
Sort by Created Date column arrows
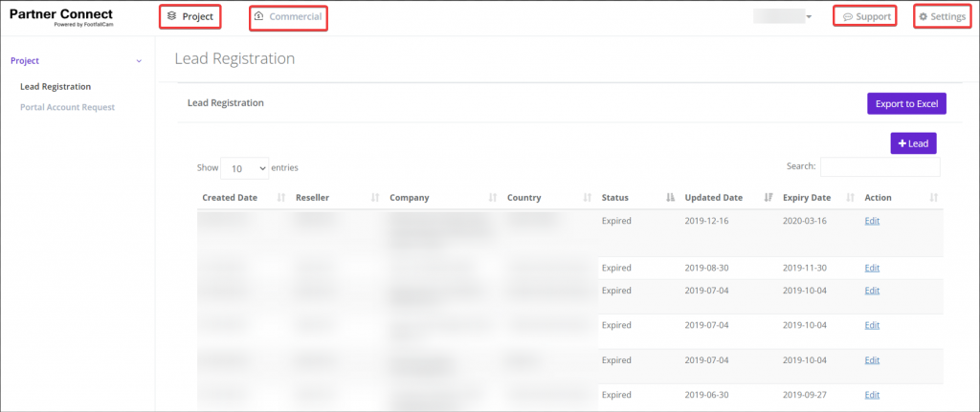point(281,198)
